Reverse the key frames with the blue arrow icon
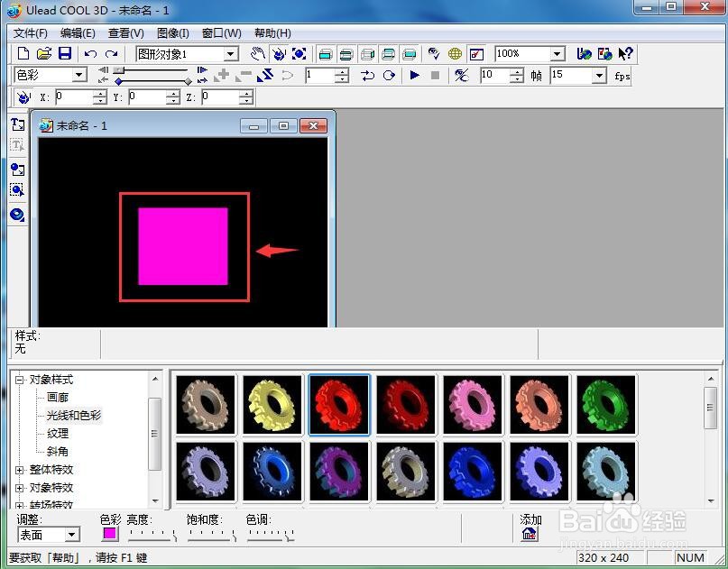 [265, 75]
